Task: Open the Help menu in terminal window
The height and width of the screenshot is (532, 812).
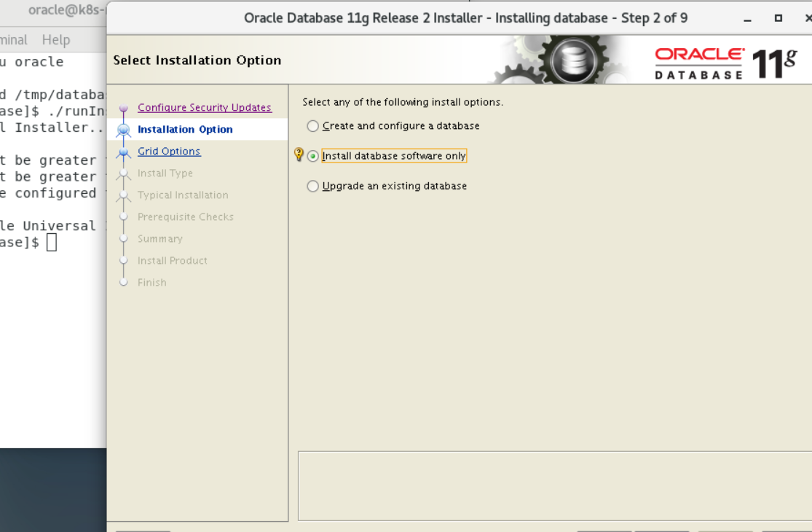Action: click(55, 40)
